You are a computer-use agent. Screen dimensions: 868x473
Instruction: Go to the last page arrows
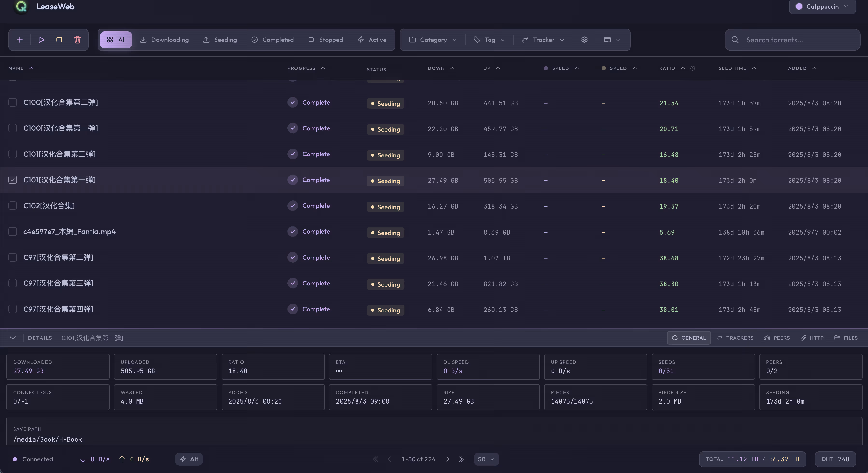tap(461, 459)
